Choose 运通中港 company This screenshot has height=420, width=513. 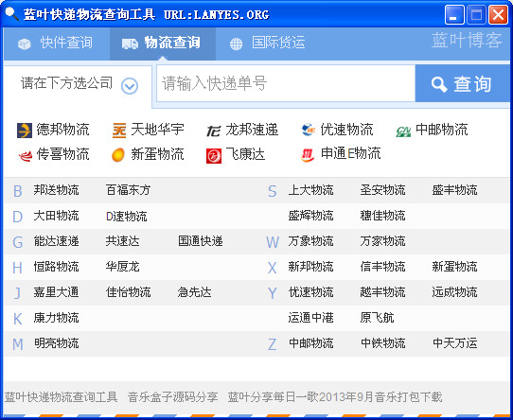tap(310, 318)
